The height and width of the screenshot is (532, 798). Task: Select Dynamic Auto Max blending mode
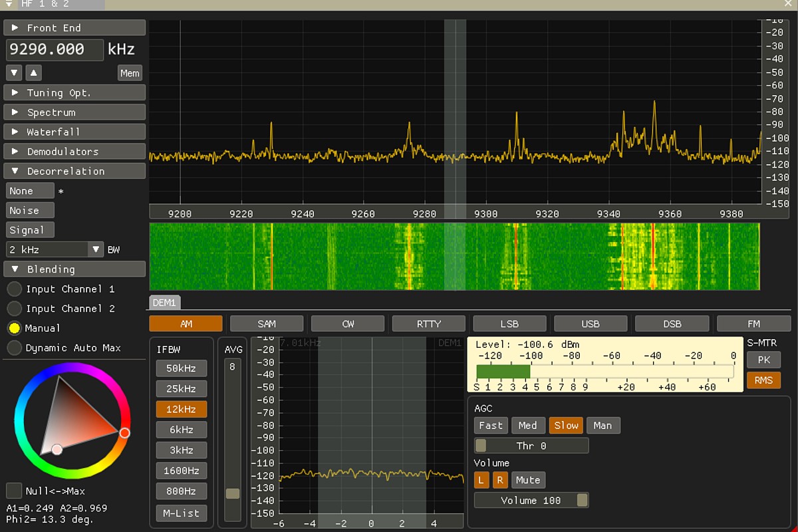click(14, 348)
